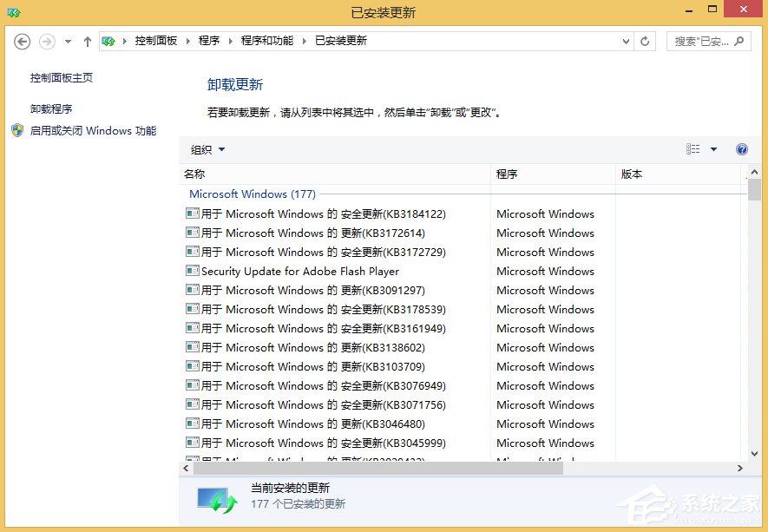Screen dimensions: 768x532
Task: Click the Control Panel icon in address bar
Action: click(x=108, y=40)
